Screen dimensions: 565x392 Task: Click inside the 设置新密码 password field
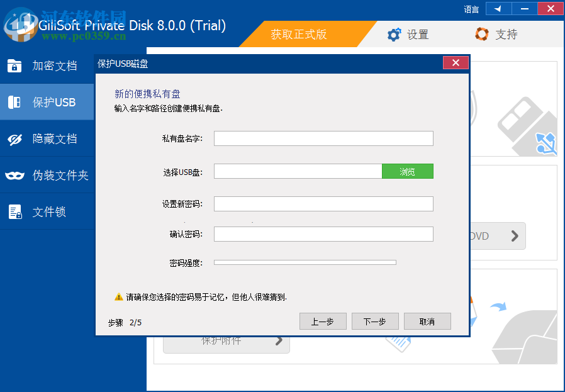coord(323,203)
